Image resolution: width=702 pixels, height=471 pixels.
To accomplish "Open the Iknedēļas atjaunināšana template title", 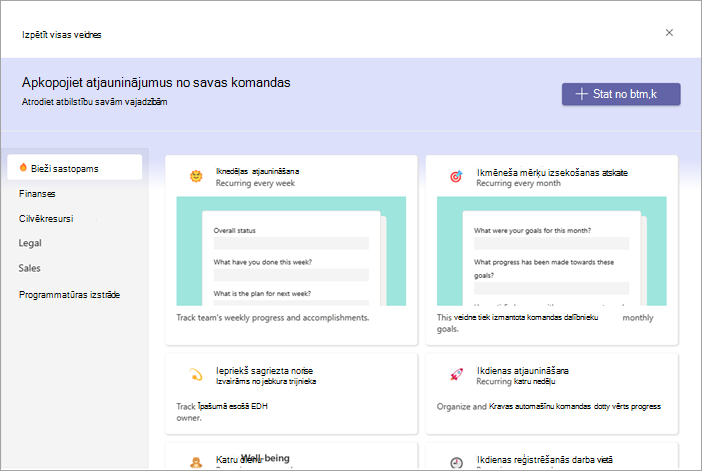I will pyautogui.click(x=257, y=171).
